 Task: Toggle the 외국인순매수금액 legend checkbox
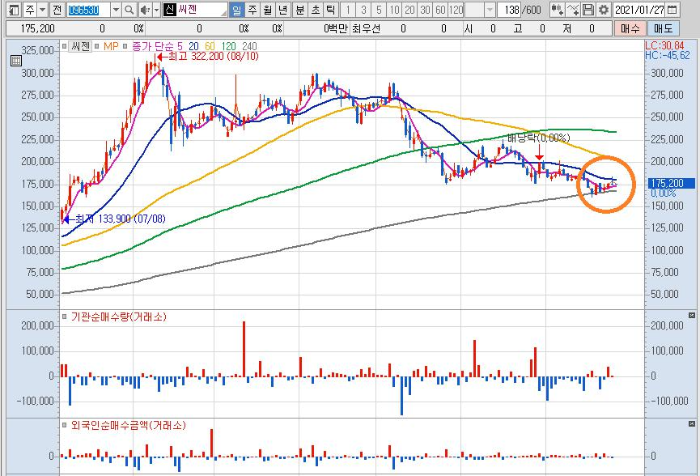[65, 425]
